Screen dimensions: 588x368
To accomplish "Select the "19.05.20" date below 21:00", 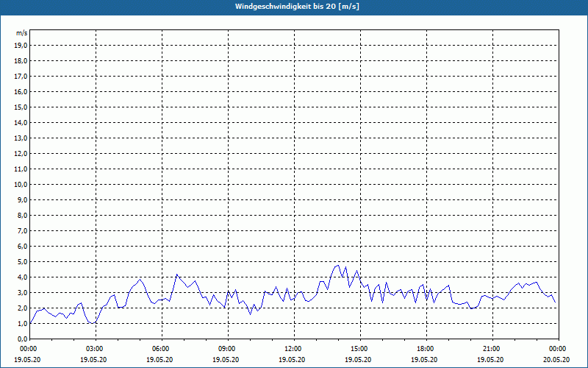I will [490, 359].
